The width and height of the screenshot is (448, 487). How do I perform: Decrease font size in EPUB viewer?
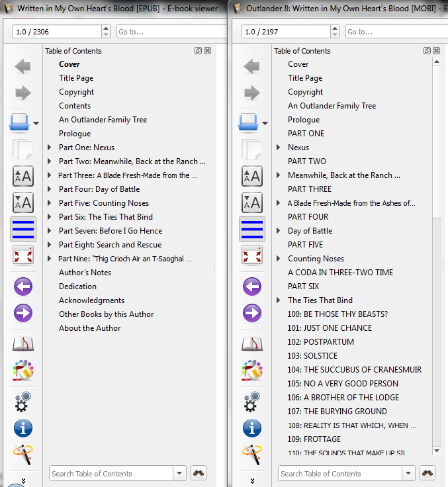tap(23, 202)
